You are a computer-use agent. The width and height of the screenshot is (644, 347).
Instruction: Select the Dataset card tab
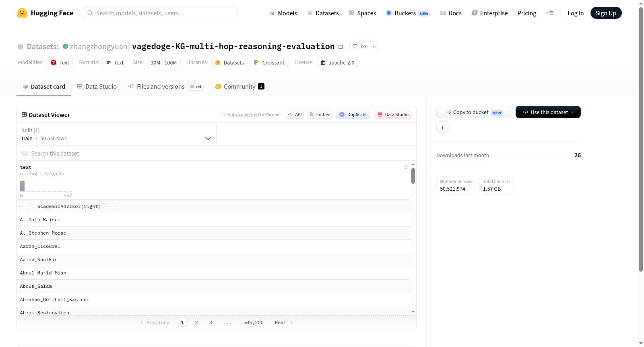pos(44,86)
